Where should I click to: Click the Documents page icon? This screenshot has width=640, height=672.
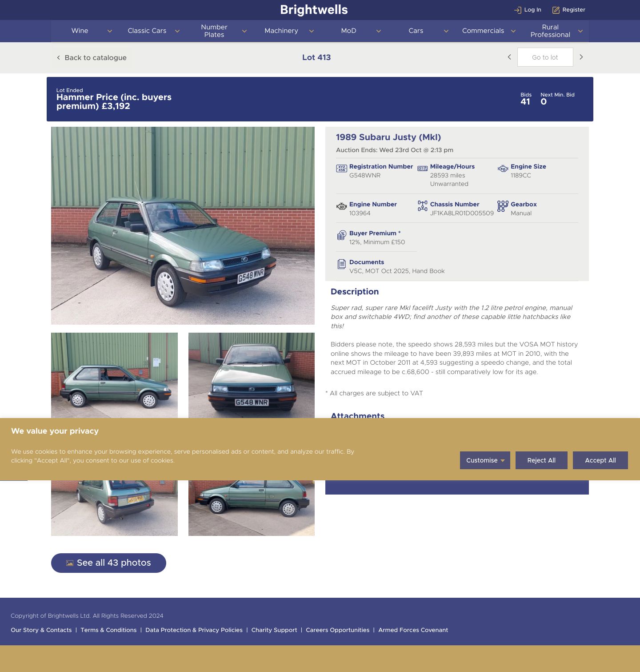[341, 264]
